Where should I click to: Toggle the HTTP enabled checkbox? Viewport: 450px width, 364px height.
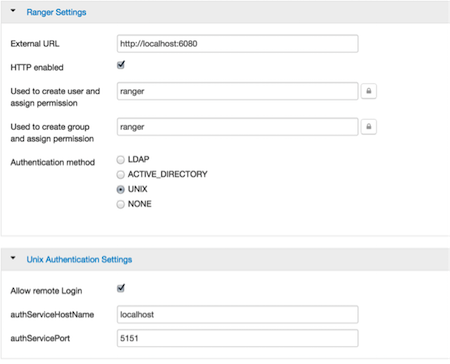[121, 65]
